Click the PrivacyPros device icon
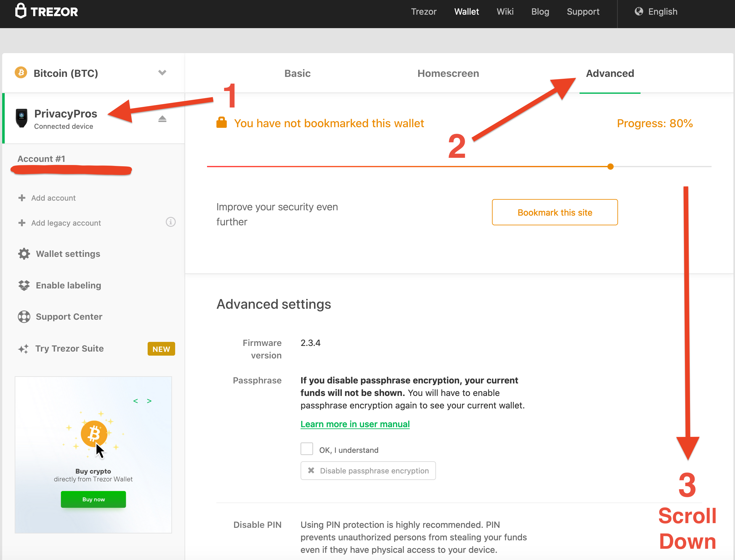This screenshot has height=560, width=735. 22,118
